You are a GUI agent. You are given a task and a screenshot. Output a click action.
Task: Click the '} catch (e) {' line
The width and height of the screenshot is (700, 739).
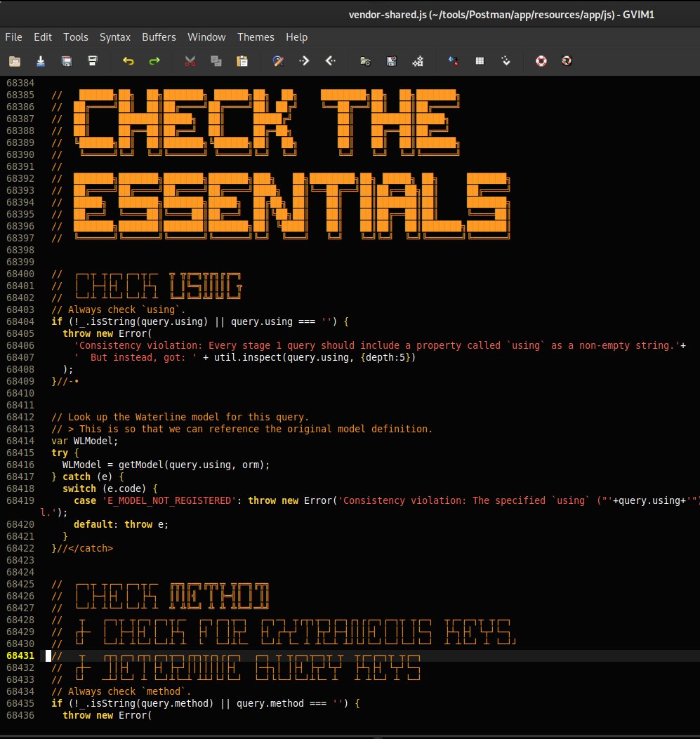coord(88,477)
